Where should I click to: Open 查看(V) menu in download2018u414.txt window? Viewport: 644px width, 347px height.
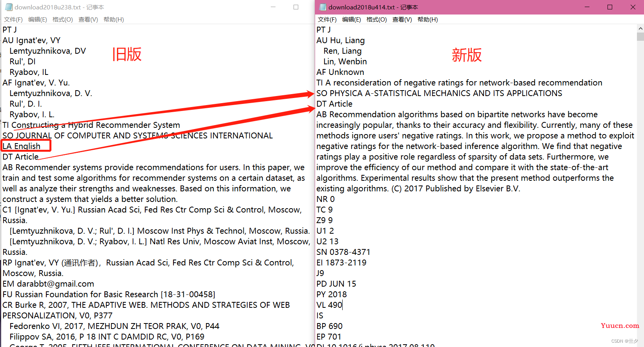[x=402, y=20]
